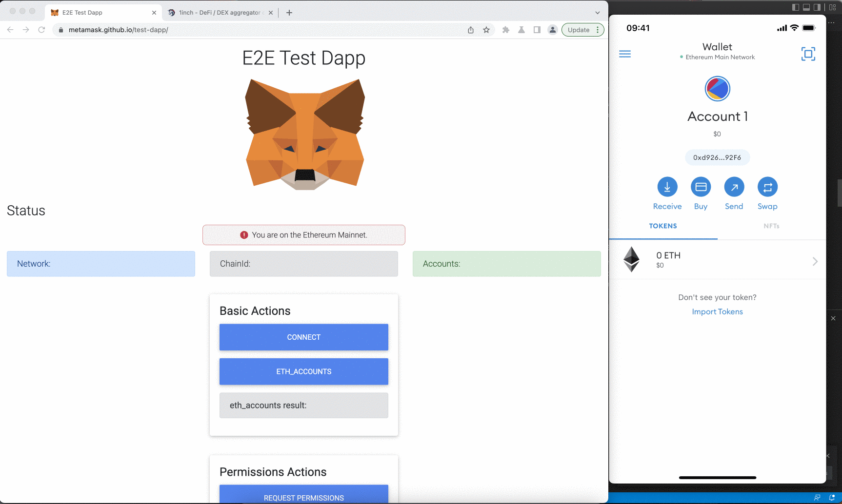Open the tab search dropdown arrow

click(x=597, y=13)
